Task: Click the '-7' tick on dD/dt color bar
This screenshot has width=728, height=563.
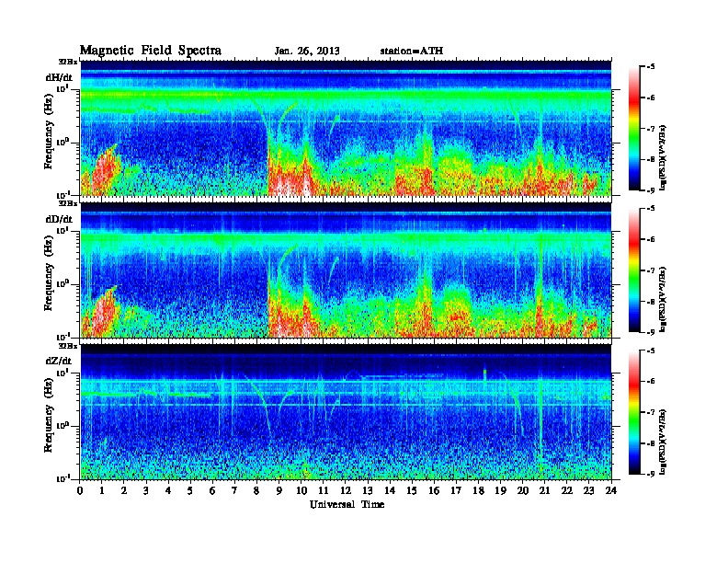Action: [x=652, y=270]
